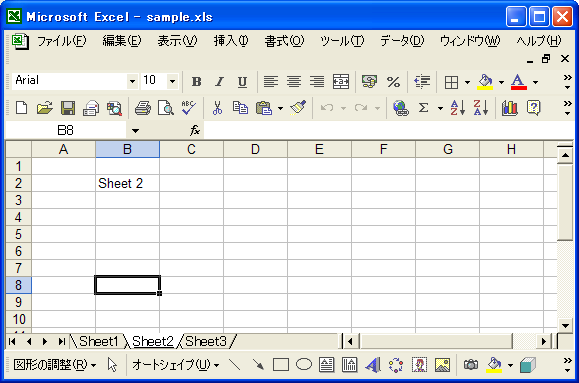The width and height of the screenshot is (579, 383).
Task: Copy selection with the Copy icon
Action: click(240, 108)
